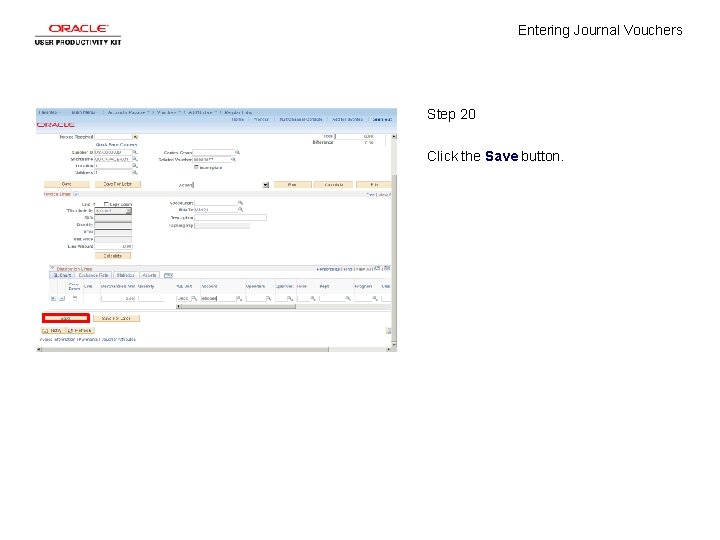Image resolution: width=720 pixels, height=540 pixels.
Task: Switch to the Exchange Rate tab
Action: tap(94, 275)
